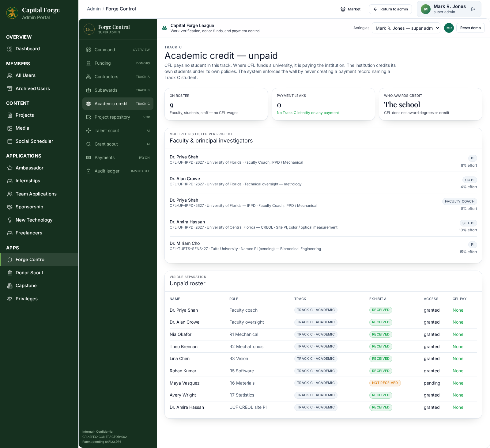Click the Payment Leaks stat card
Screen dimensions: 490x448
coord(323,104)
